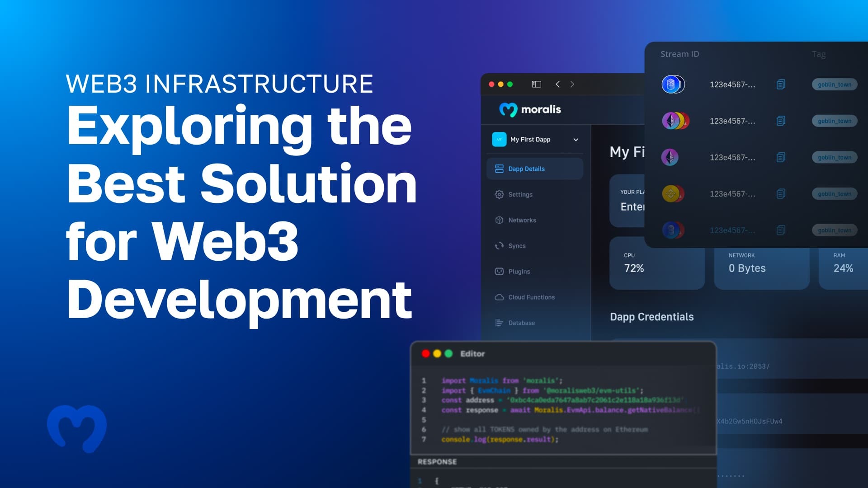Open the Plugins panel
The width and height of the screenshot is (868, 488).
point(519,272)
